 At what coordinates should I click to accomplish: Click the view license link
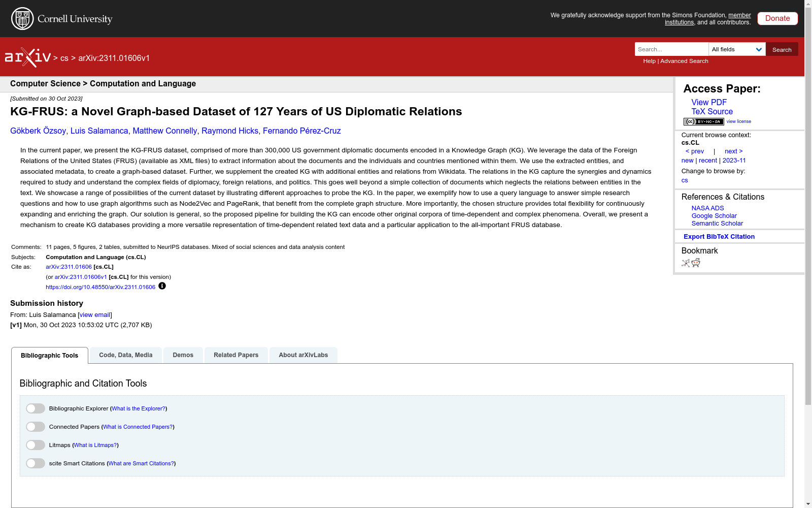[738, 121]
